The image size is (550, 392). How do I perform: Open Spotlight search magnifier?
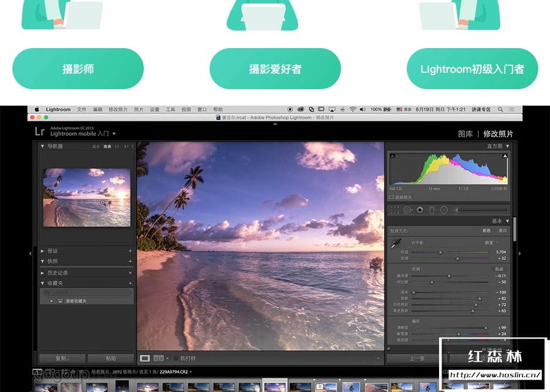coord(500,109)
